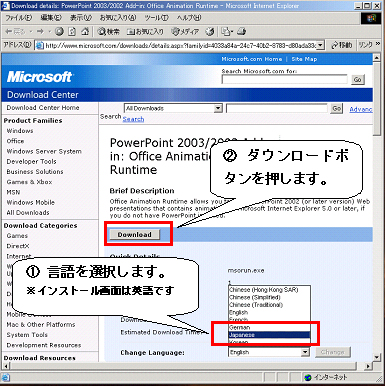The width and height of the screenshot is (385, 386).
Task: Follow the Advanced Search link
Action: pos(361,109)
